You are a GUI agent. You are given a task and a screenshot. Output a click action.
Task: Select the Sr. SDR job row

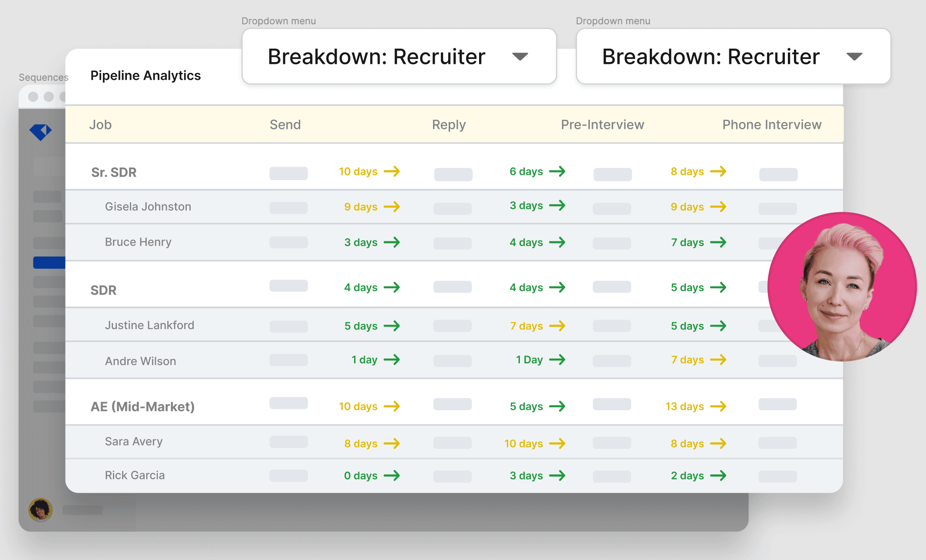tap(114, 172)
